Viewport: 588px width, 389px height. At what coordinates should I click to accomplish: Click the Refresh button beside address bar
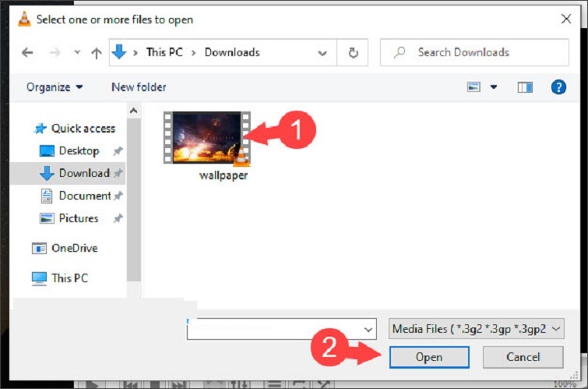[x=353, y=53]
